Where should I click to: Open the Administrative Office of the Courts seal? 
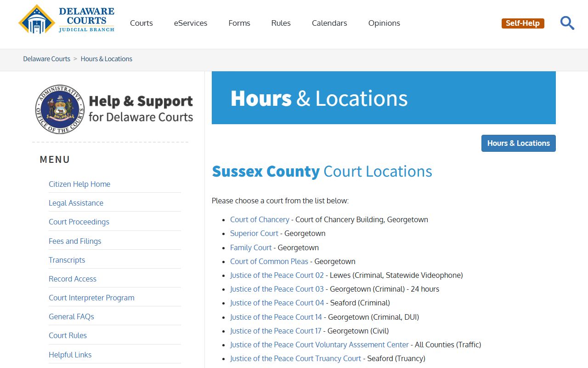coord(60,109)
